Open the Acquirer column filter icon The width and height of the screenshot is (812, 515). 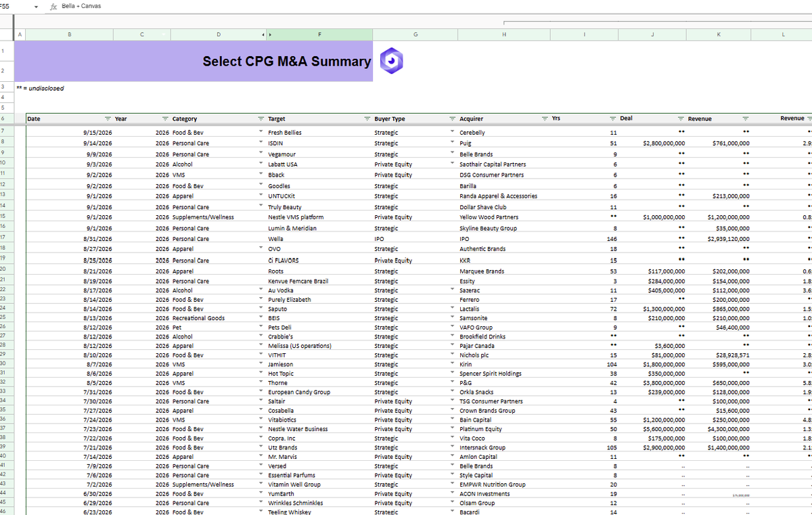pos(545,119)
